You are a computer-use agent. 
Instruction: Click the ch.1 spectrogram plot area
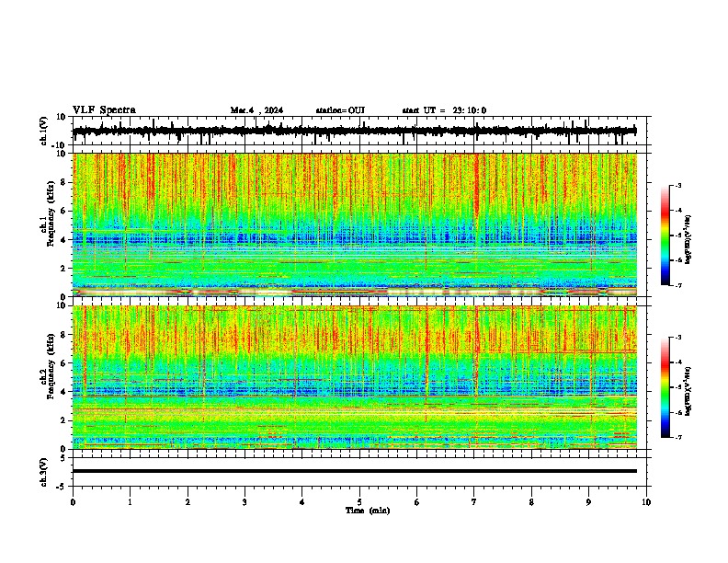[355, 224]
